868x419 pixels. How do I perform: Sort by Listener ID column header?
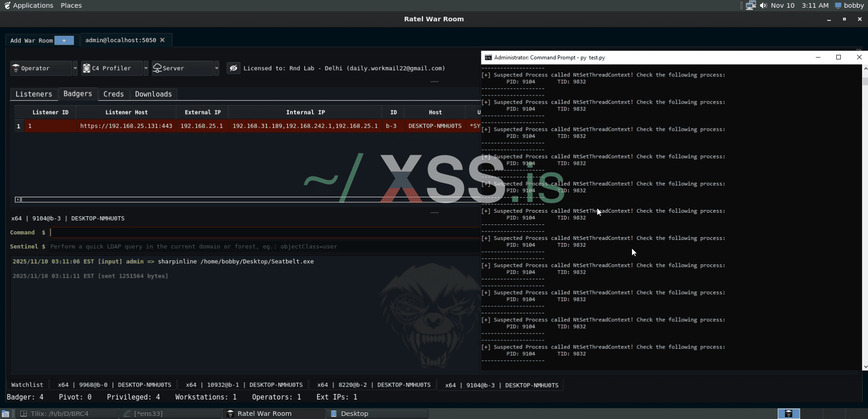click(x=50, y=112)
